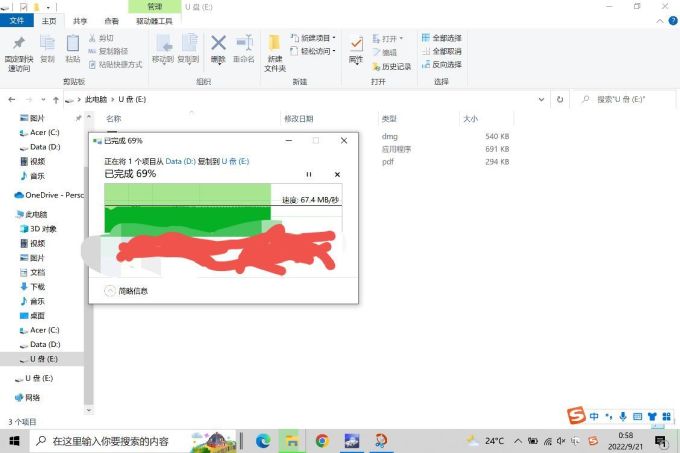Open 网络 in the navigation pane

coord(27,398)
